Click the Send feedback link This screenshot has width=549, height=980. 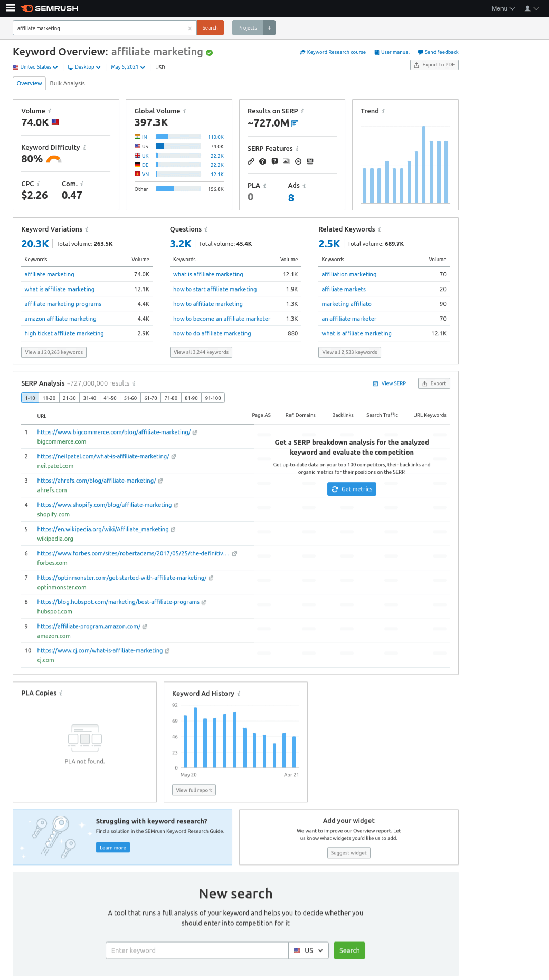click(x=438, y=52)
